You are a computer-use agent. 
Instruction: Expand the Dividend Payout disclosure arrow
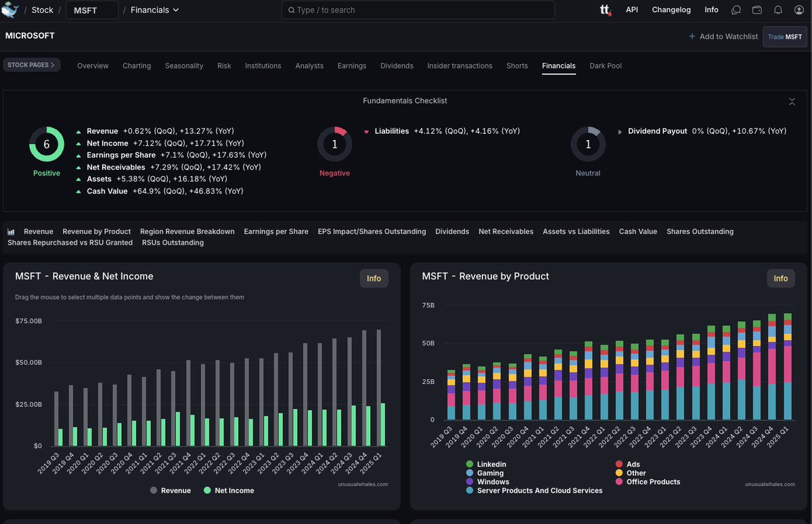pos(620,130)
